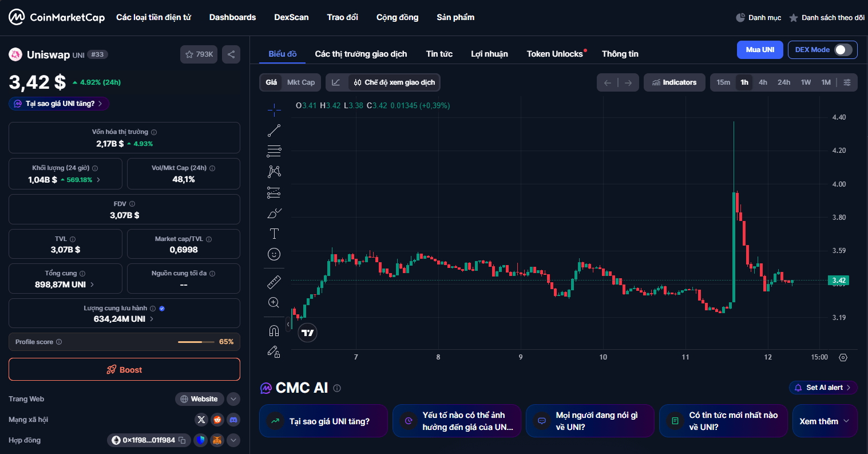Enable Chế độ xem giao dịch
This screenshot has width=868, height=454.
point(394,82)
